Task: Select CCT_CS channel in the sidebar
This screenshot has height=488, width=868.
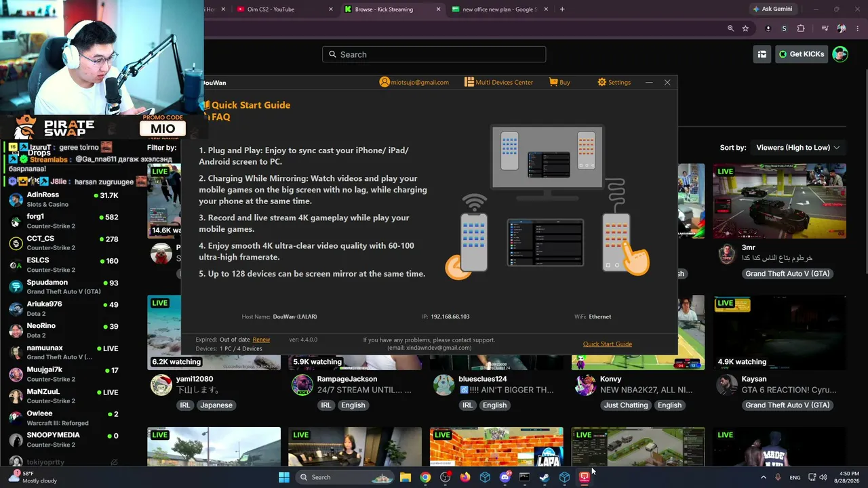Action: (x=64, y=243)
